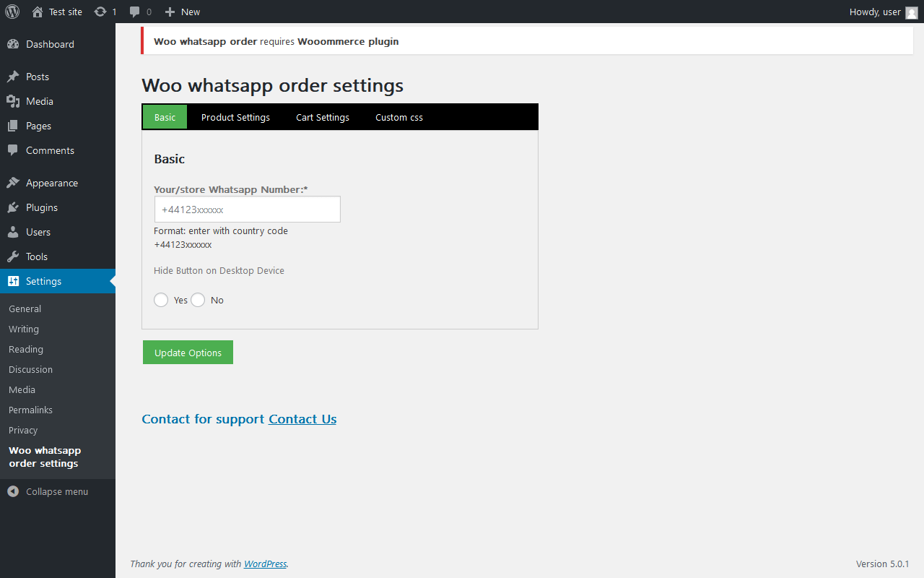This screenshot has height=578, width=924.
Task: Click the Dashboard gauge icon
Action: (13, 44)
